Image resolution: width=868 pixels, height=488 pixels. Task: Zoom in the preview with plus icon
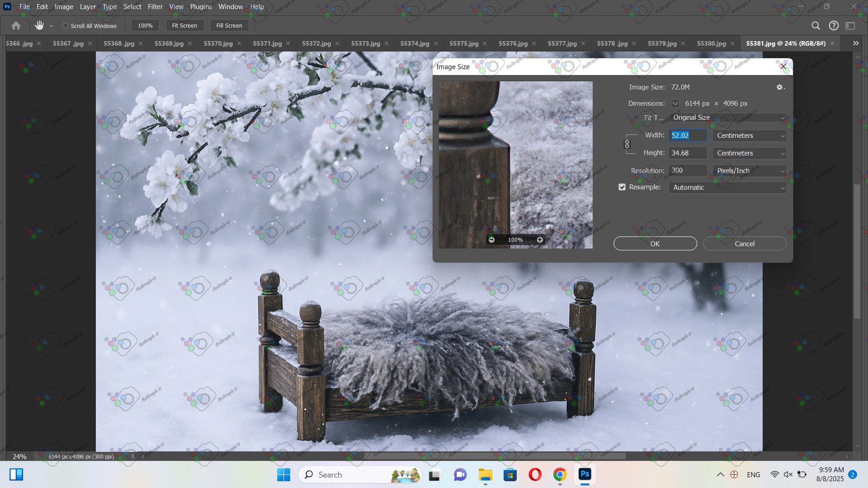coord(540,240)
